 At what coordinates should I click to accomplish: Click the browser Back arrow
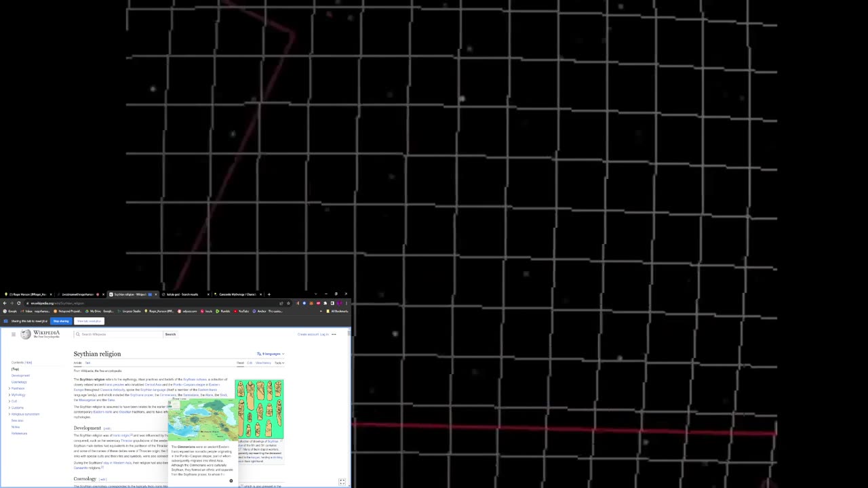tap(5, 303)
